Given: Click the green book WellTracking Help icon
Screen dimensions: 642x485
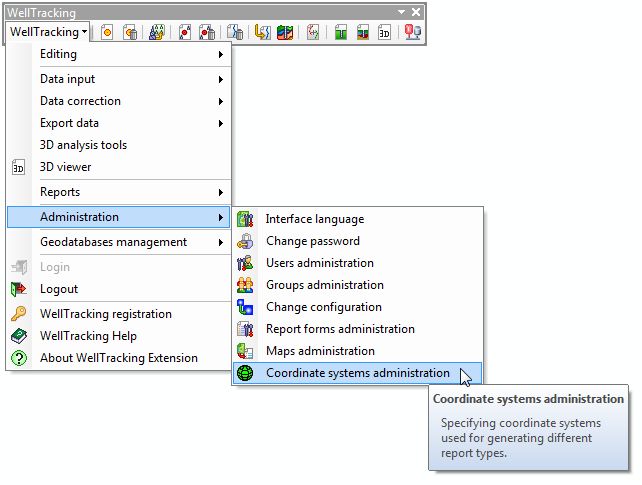Looking at the screenshot, I should point(18,336).
